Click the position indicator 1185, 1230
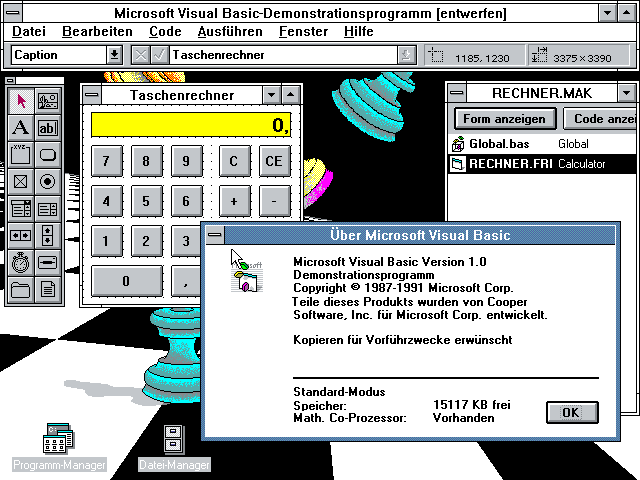 pyautogui.click(x=474, y=55)
